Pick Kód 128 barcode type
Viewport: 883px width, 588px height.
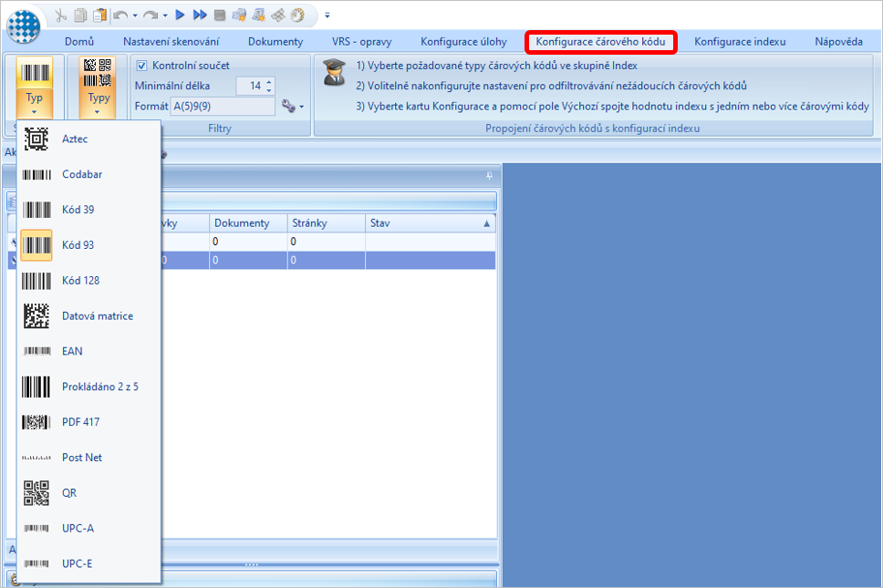coord(89,281)
